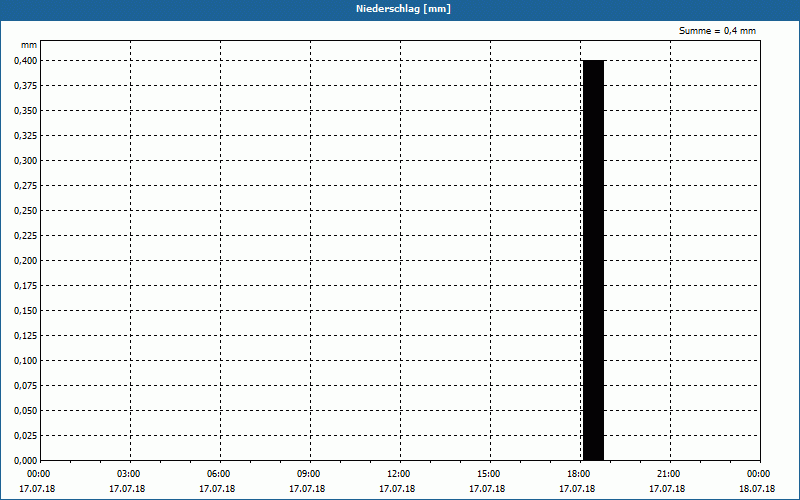The width and height of the screenshot is (800, 500).
Task: Select the 0,000 y-axis value
Action: point(26,461)
